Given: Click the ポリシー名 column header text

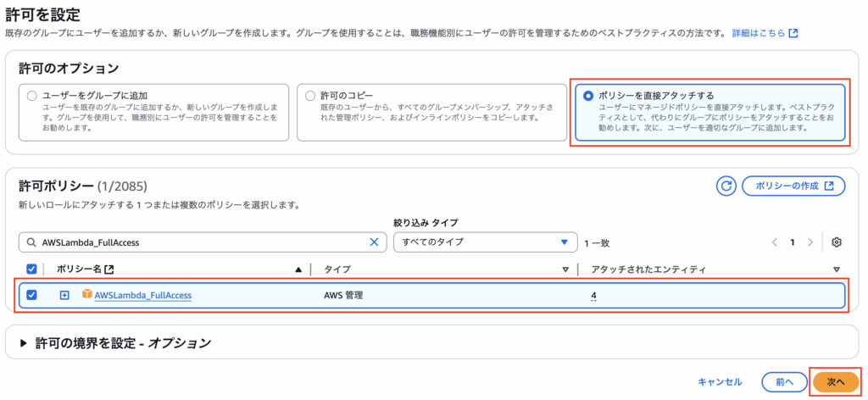Looking at the screenshot, I should pyautogui.click(x=79, y=269).
